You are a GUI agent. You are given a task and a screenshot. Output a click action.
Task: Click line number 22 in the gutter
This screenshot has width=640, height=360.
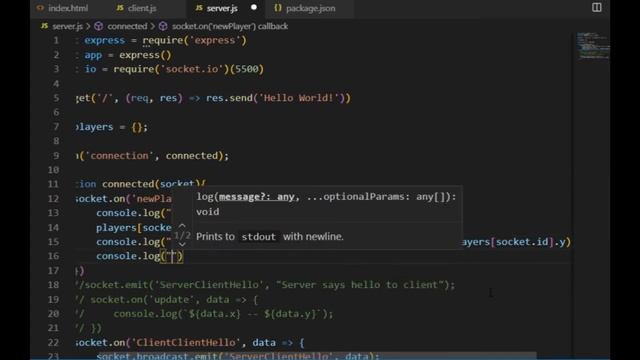coord(53,343)
